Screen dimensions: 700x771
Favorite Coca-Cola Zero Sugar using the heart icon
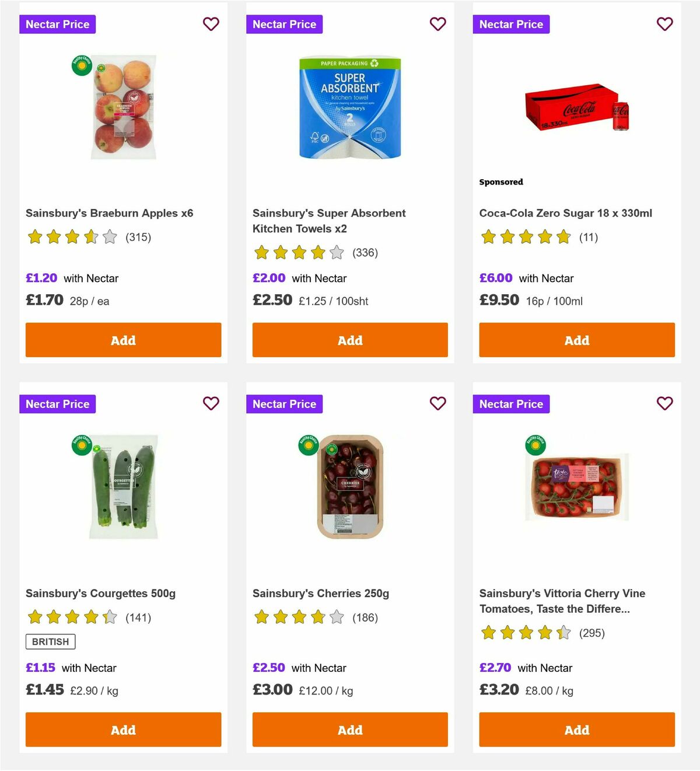(664, 24)
